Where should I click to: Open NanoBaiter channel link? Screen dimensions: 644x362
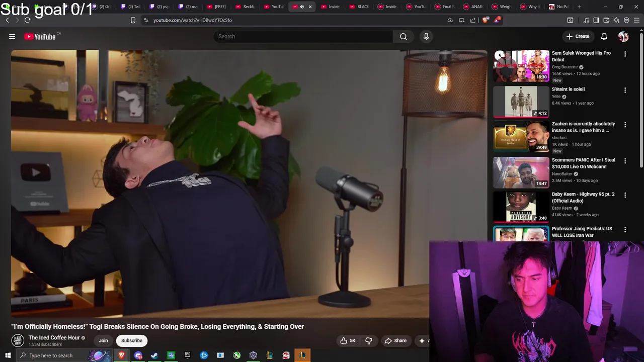click(x=561, y=174)
